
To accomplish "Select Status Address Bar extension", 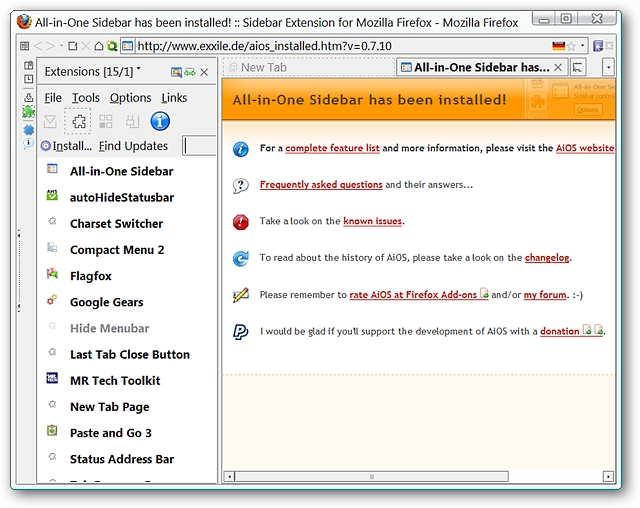I will 127,459.
